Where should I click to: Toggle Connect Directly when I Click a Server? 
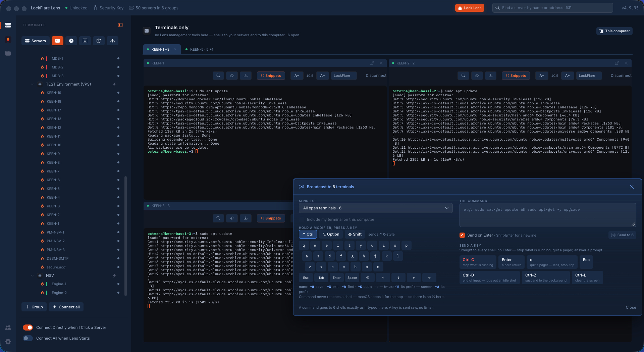point(28,328)
